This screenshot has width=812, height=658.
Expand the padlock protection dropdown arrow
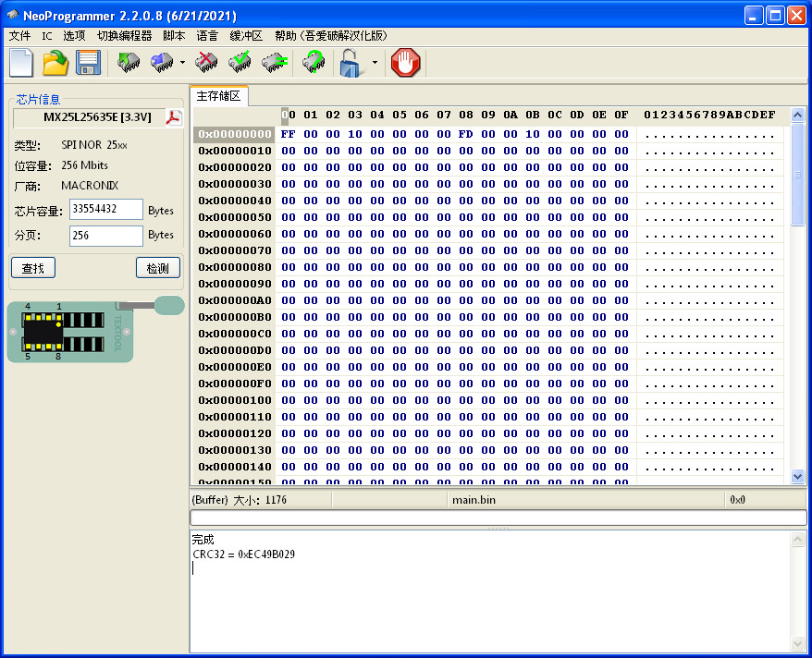tap(375, 63)
